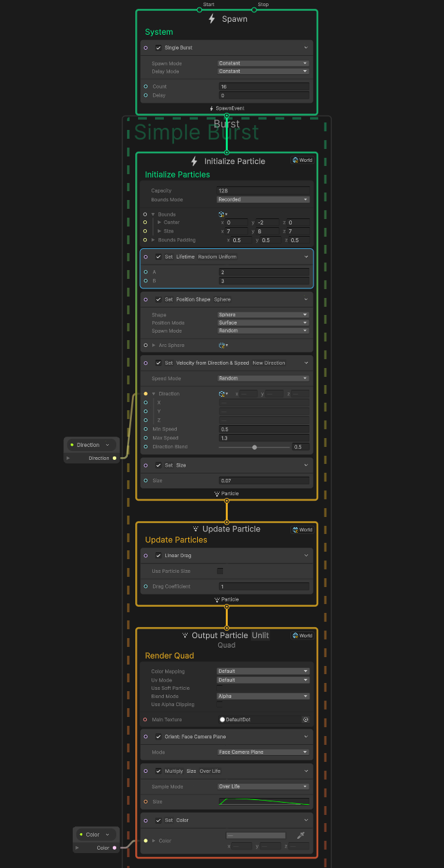
Task: Click the Spawn context lightning icon
Action: point(212,19)
